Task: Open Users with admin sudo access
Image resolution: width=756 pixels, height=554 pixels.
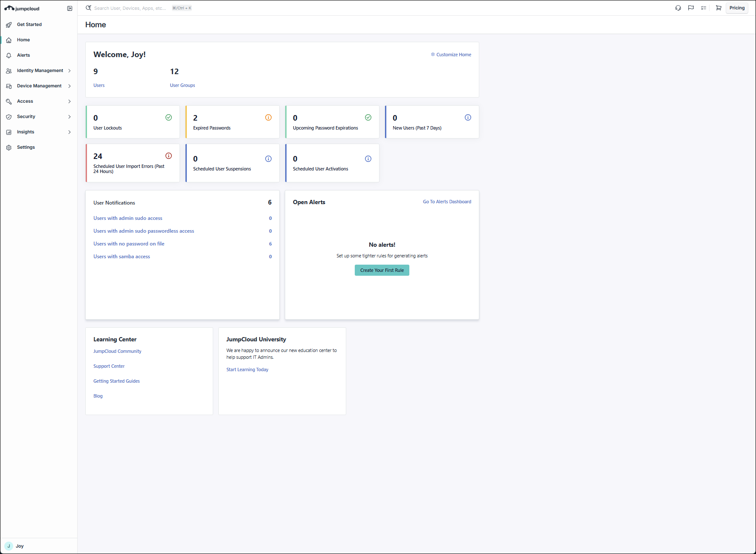Action: coord(128,218)
